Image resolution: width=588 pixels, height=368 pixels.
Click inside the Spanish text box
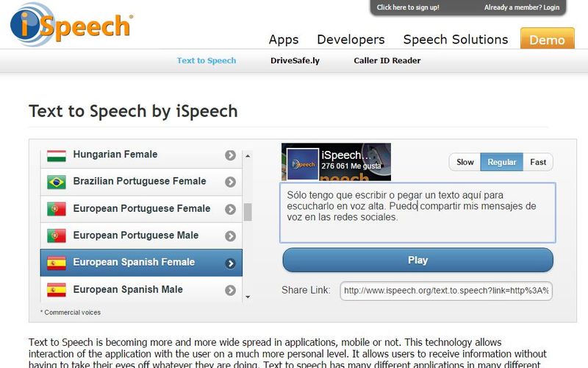point(417,213)
